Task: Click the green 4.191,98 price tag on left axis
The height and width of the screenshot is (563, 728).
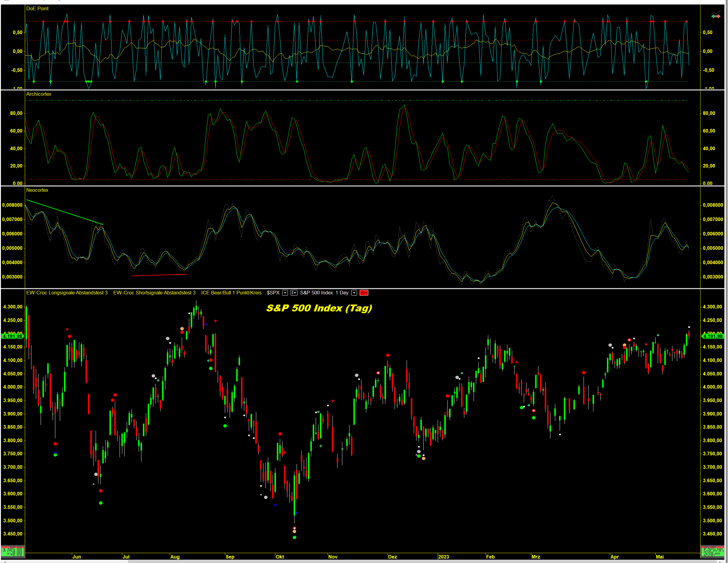Action: point(13,336)
